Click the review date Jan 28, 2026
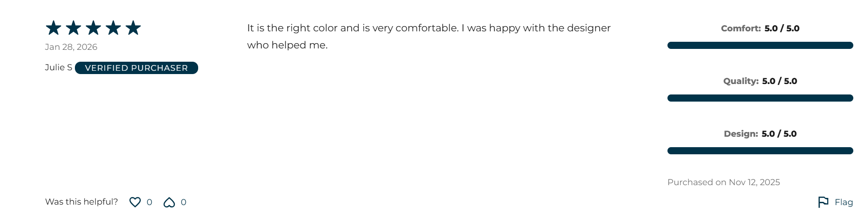 [x=71, y=47]
